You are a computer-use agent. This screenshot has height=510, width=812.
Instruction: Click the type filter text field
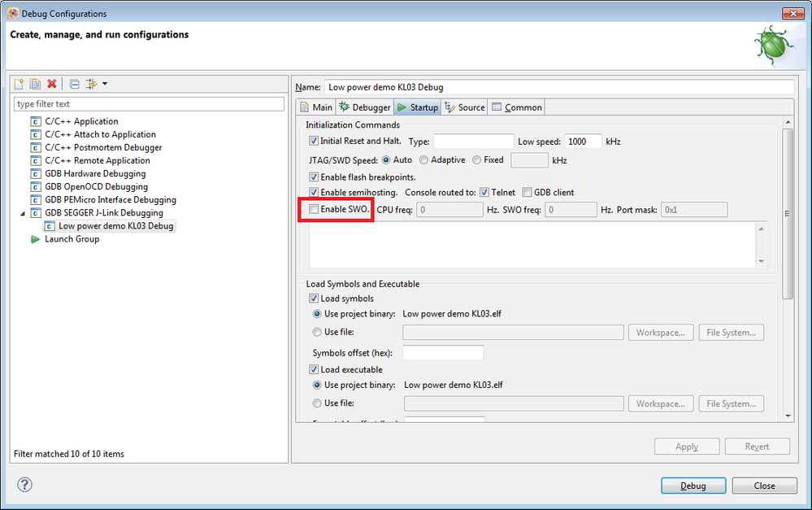point(150,103)
